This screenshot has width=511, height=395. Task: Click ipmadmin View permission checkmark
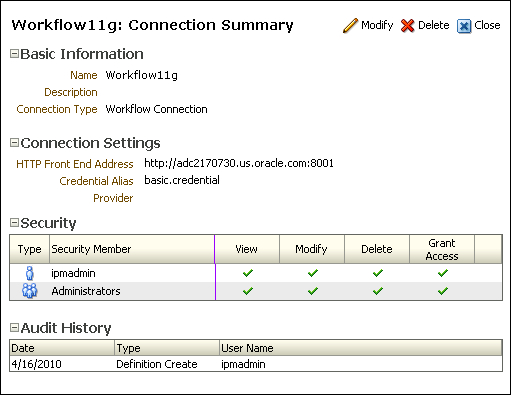coord(248,273)
